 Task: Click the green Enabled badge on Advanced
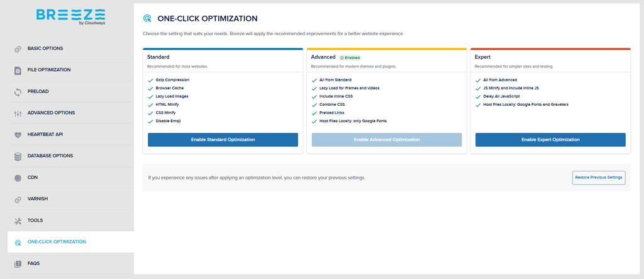point(350,57)
